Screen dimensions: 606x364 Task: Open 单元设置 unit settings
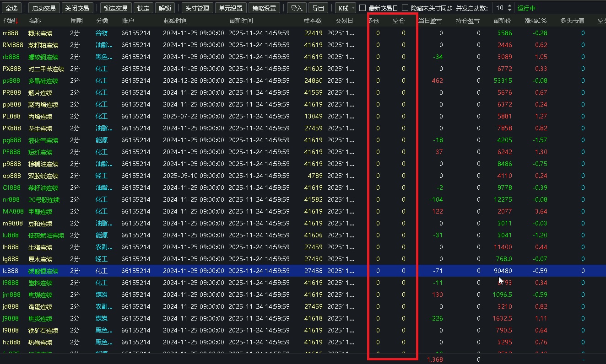click(231, 8)
